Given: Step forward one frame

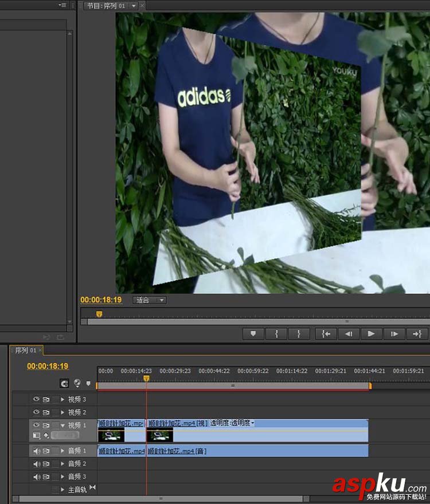Looking at the screenshot, I should point(394,334).
